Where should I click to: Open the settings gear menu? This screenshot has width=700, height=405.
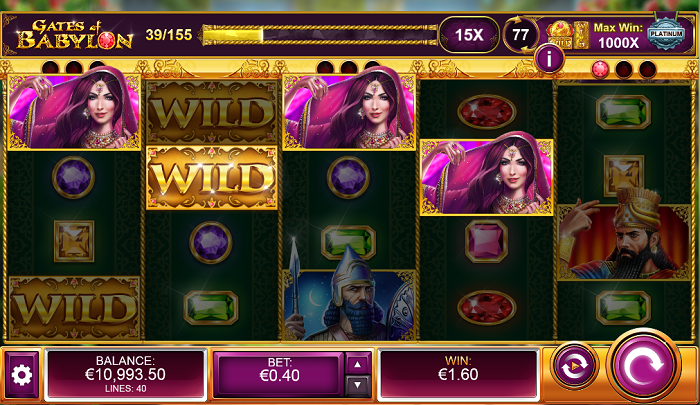pos(22,375)
